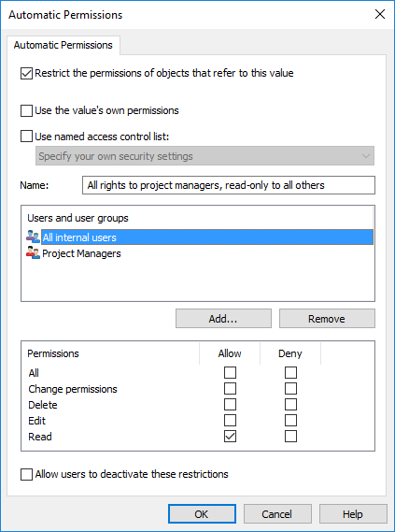Screen dimensions: 395x532
Task: Check Deny for Change permissions
Action: tap(290, 389)
